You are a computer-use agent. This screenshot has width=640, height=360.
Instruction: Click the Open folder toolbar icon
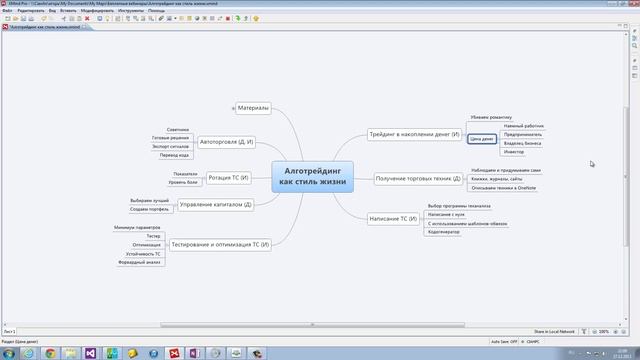(x=16, y=18)
